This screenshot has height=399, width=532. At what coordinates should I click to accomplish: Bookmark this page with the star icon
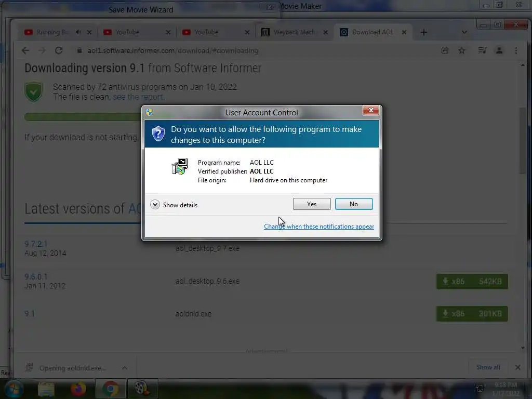pyautogui.click(x=462, y=50)
